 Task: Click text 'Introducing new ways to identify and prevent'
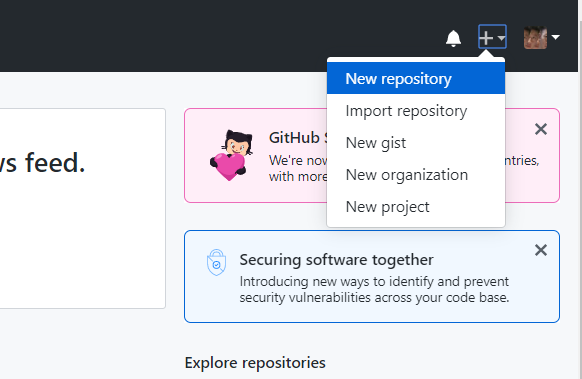point(374,281)
